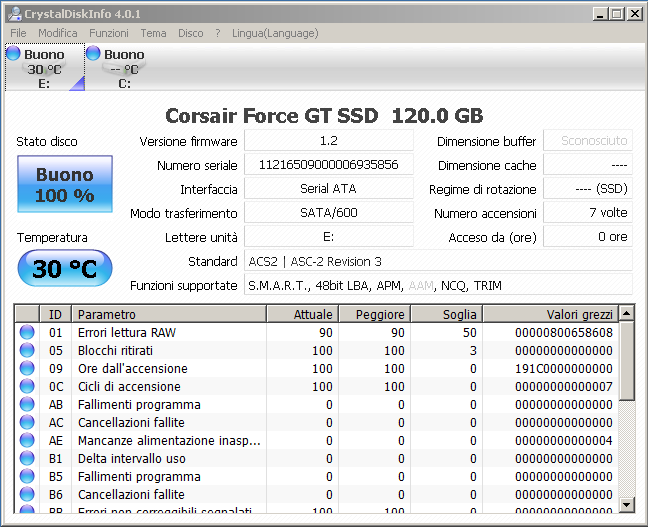Click the scrollbar up arrow in SMART list
This screenshot has width=648, height=527.
point(627,313)
